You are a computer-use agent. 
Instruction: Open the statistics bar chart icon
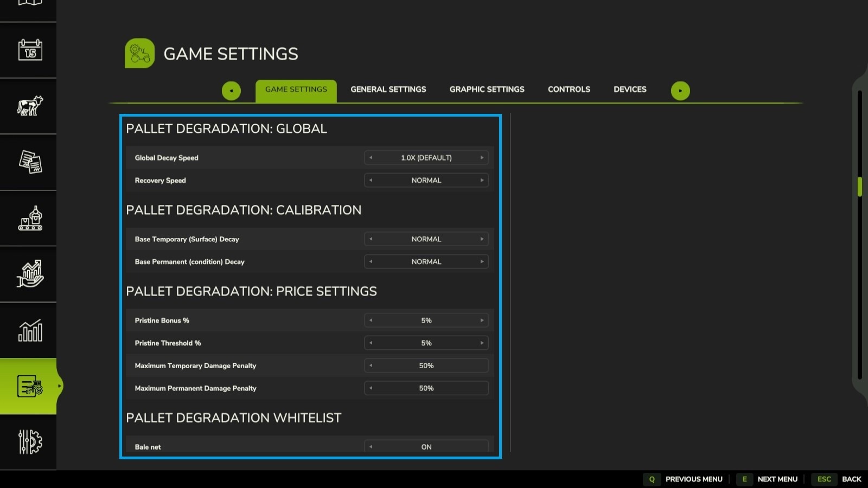(30, 330)
